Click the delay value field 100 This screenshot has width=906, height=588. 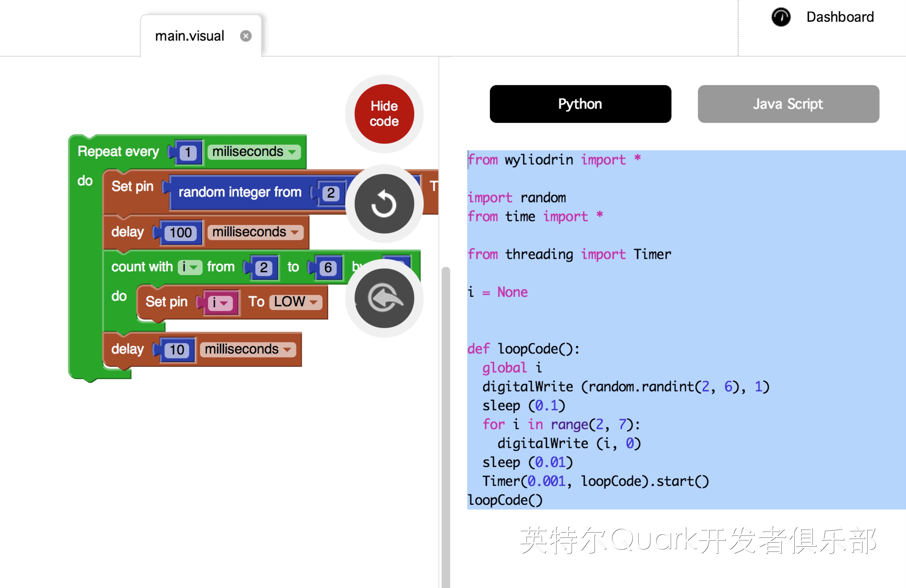tap(180, 233)
